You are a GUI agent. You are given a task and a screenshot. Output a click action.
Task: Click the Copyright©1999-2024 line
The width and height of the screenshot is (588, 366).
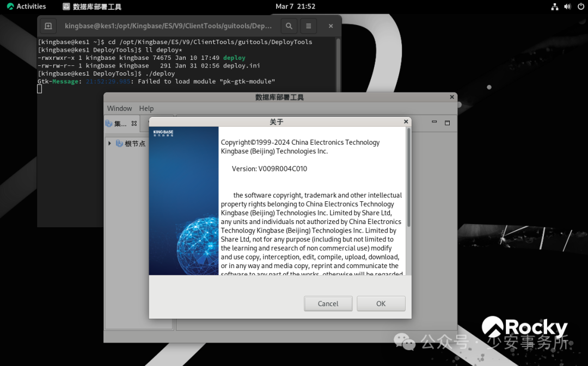click(x=300, y=142)
